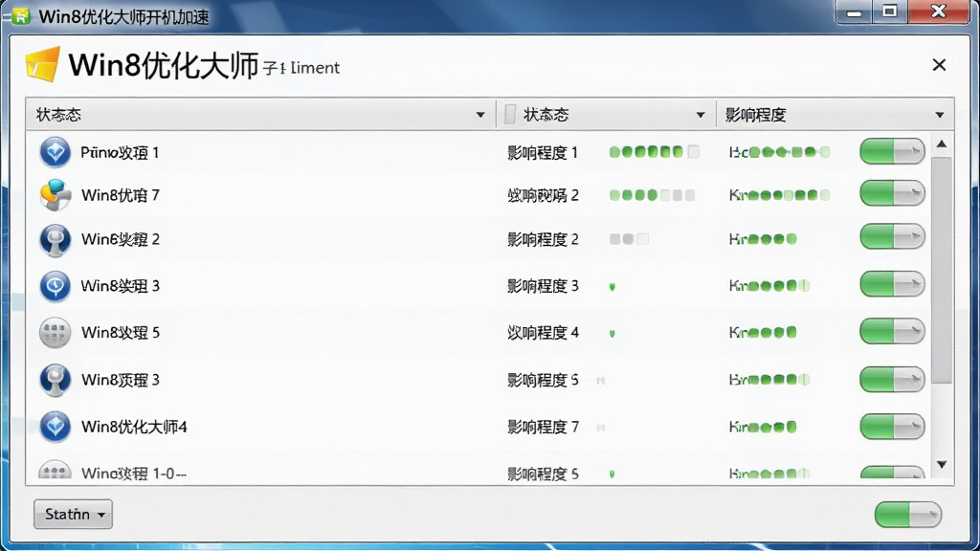
Task: Maximize the Win8优化大师开机加速 window
Action: coord(890,11)
